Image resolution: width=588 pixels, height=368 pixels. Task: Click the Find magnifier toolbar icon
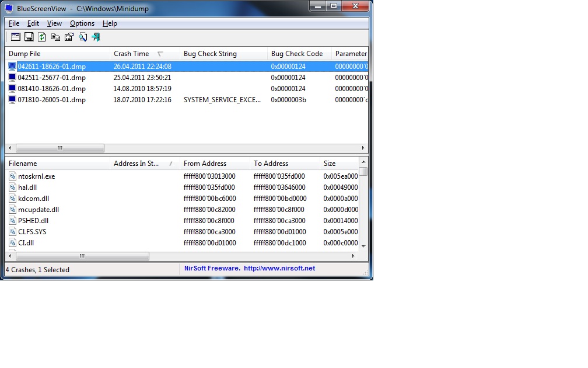[82, 37]
